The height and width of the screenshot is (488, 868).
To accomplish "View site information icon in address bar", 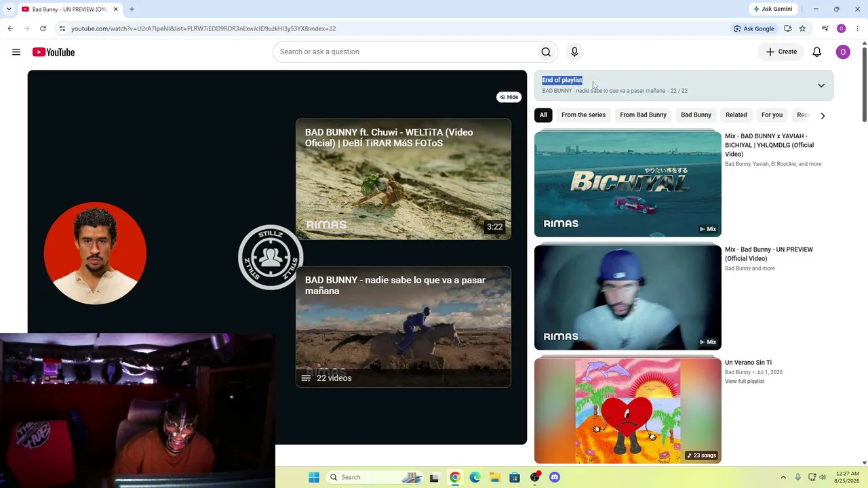I will 62,28.
